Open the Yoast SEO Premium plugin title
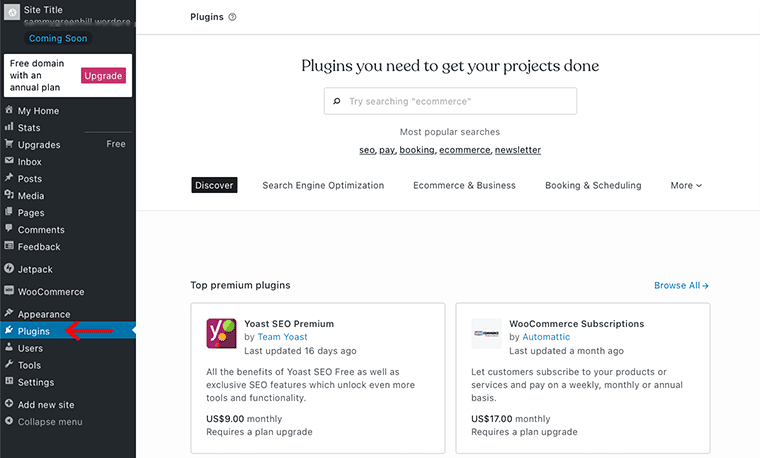This screenshot has width=760, height=458. coord(289,324)
